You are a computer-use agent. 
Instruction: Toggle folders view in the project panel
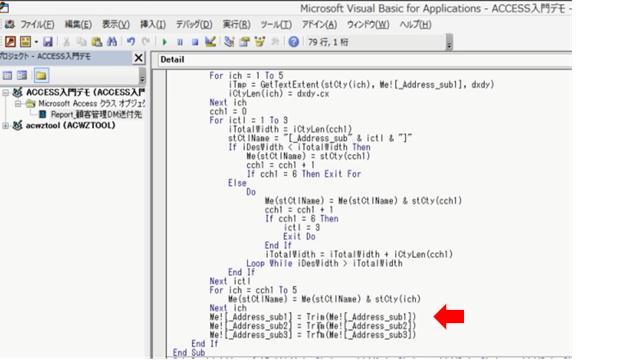[41, 75]
